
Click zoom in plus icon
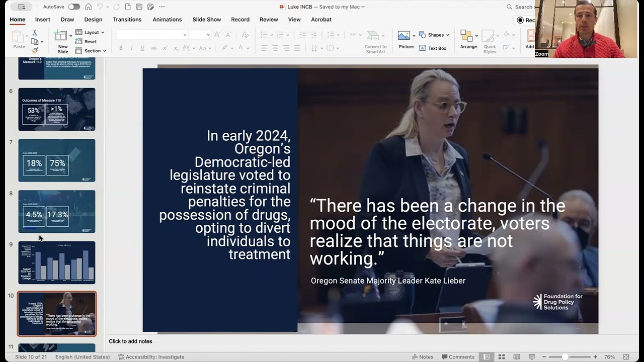point(595,357)
